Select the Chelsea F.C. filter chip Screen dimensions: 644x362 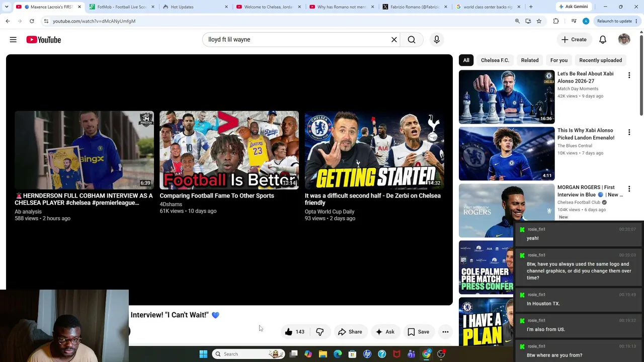(495, 60)
